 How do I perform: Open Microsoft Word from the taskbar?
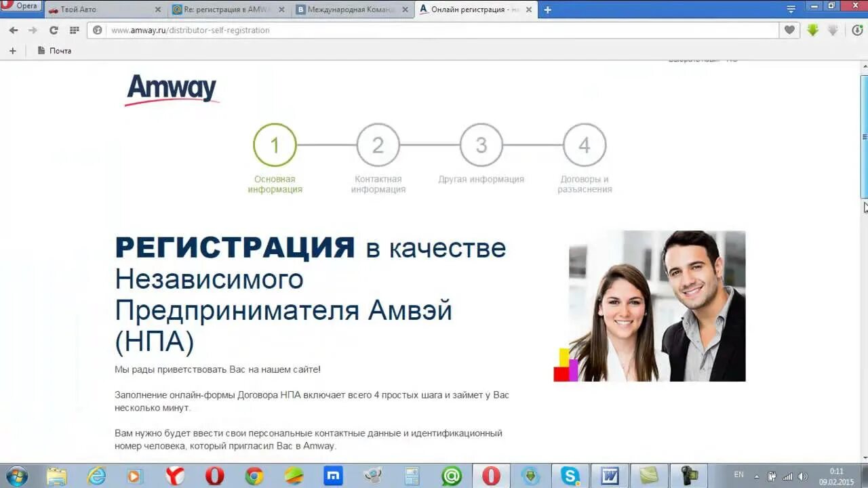609,476
